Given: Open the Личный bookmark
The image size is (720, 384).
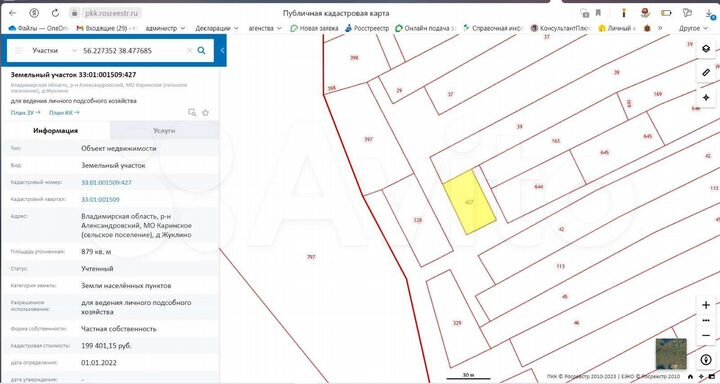Looking at the screenshot, I should point(617,28).
